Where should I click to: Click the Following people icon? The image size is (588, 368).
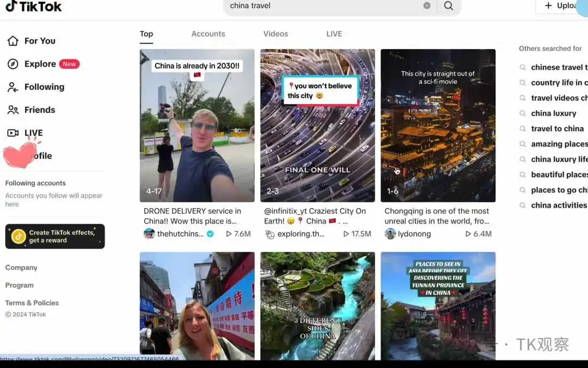(x=13, y=87)
